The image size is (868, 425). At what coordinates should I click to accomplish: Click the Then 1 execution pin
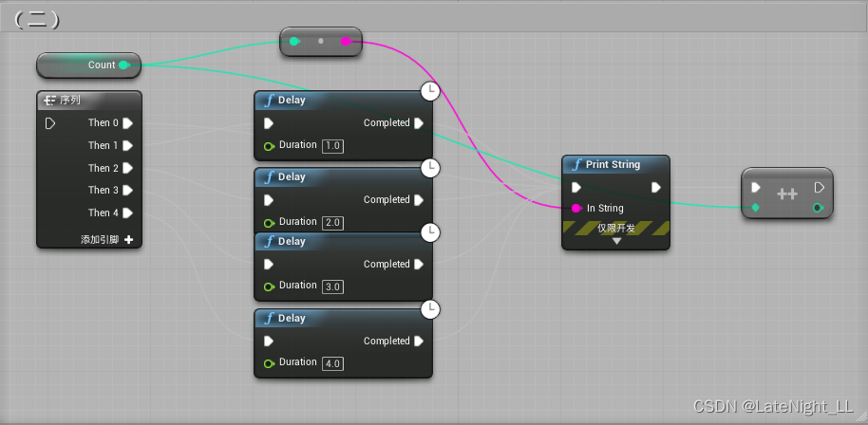pyautogui.click(x=128, y=145)
